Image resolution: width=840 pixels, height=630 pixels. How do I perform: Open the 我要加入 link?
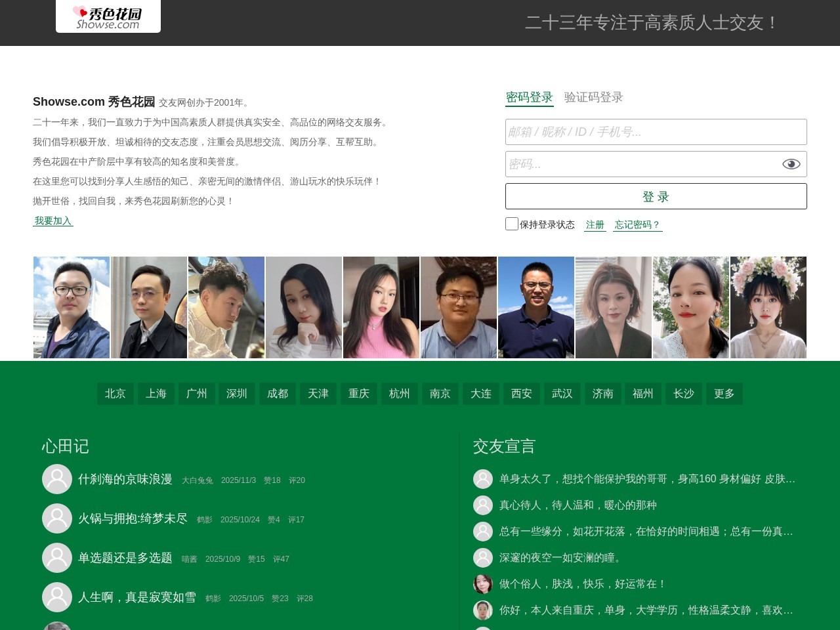point(52,221)
